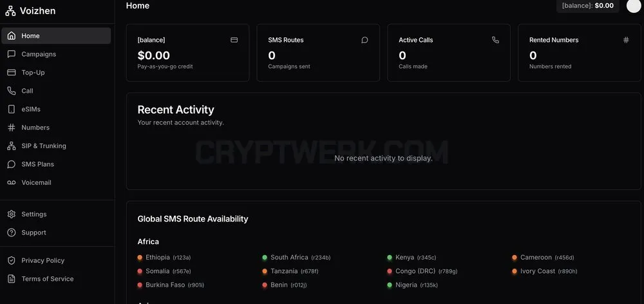Click the hash icon on Rented Numbers card

pyautogui.click(x=626, y=40)
